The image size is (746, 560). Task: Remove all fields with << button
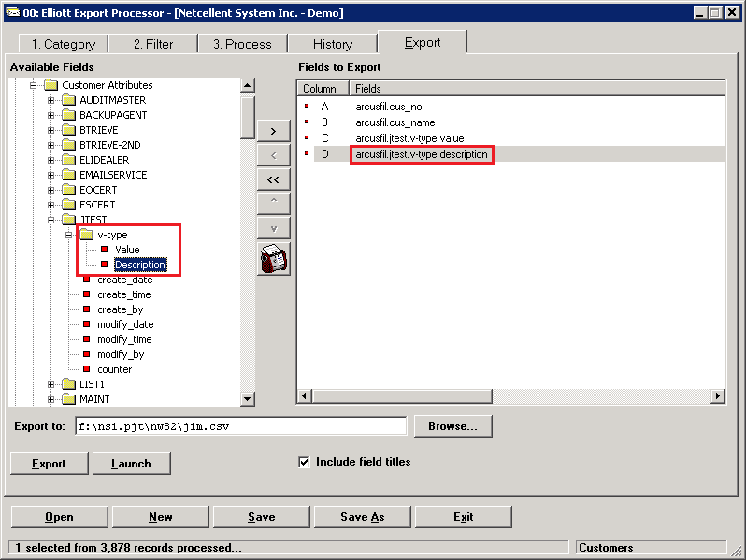[274, 179]
